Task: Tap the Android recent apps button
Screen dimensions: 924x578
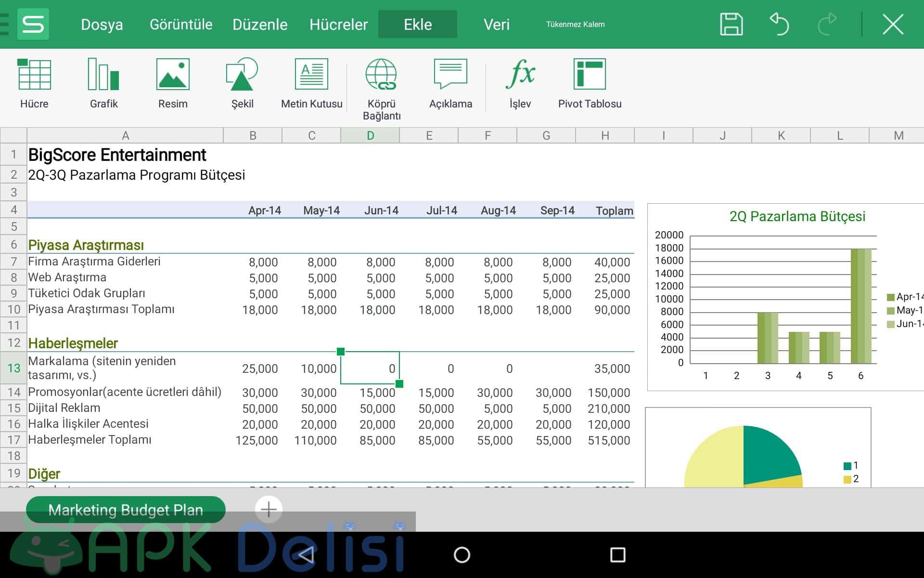Action: point(617,555)
